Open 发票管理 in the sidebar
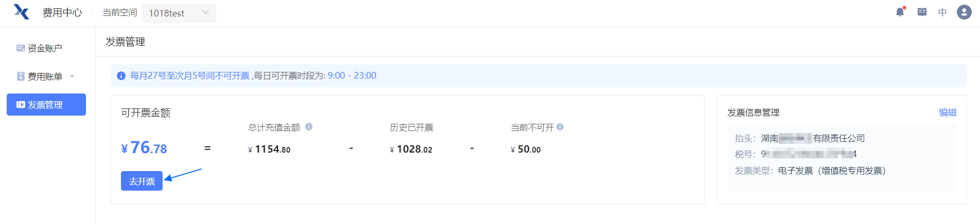 [46, 105]
